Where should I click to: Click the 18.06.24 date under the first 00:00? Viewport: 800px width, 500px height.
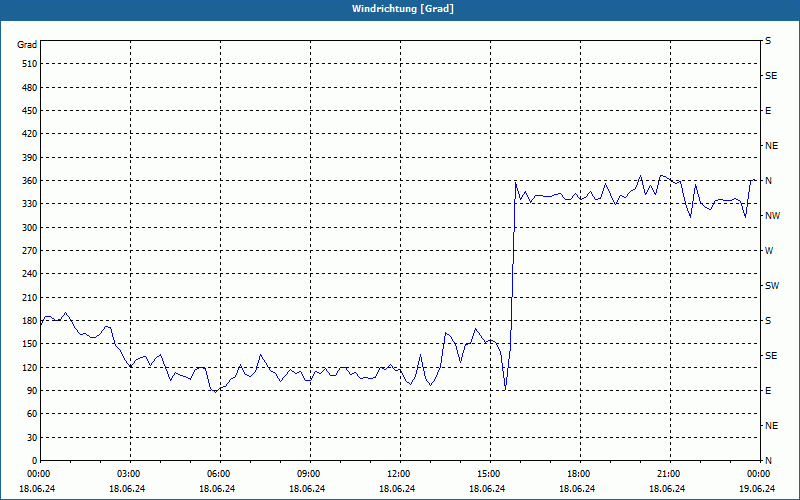coord(37,488)
